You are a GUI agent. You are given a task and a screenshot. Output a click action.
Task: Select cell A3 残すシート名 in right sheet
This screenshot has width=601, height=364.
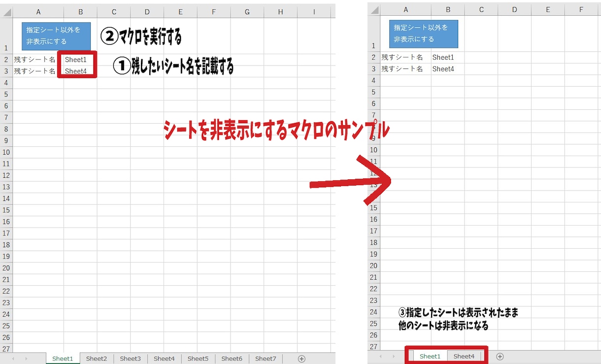(x=406, y=69)
